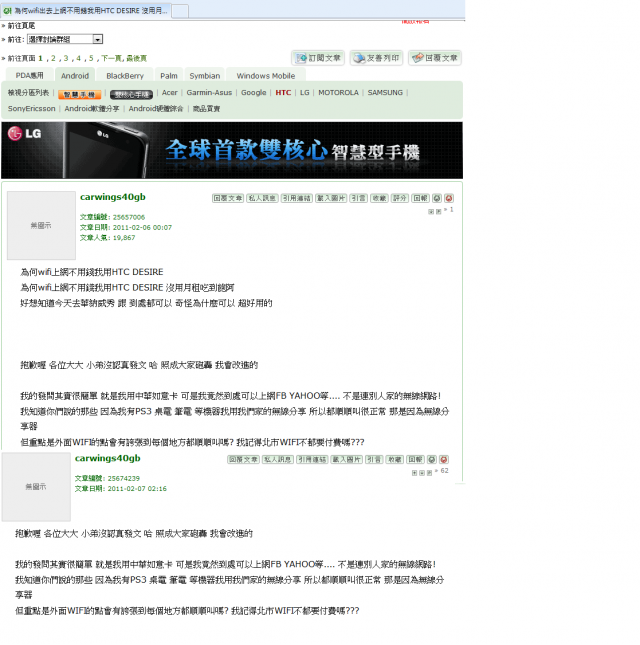This screenshot has width=640, height=645.
Task: Select the browser tab about HTC DESIRE wifi
Action: pos(85,11)
